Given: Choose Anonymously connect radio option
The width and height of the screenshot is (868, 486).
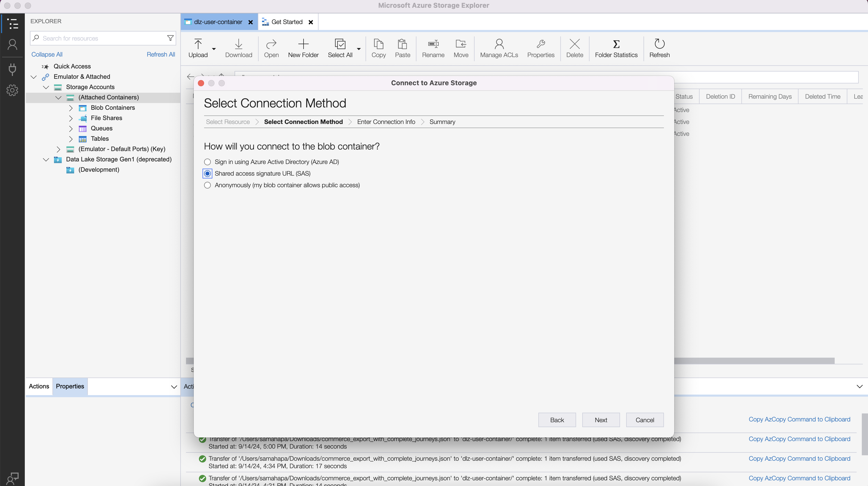Looking at the screenshot, I should coord(207,185).
